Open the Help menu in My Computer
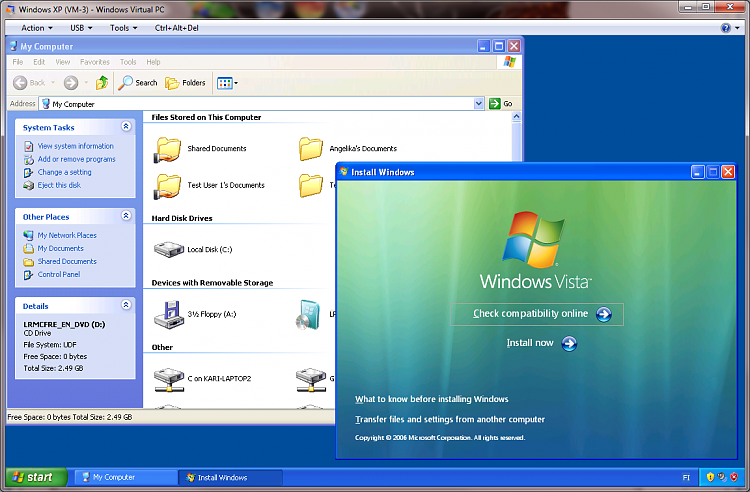750x492 pixels. pyautogui.click(x=154, y=62)
